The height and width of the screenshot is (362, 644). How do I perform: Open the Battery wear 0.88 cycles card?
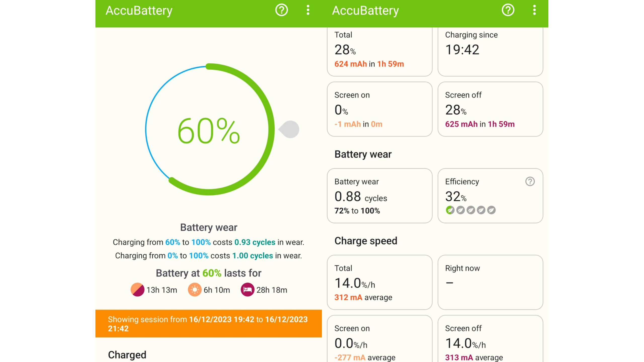(x=379, y=196)
